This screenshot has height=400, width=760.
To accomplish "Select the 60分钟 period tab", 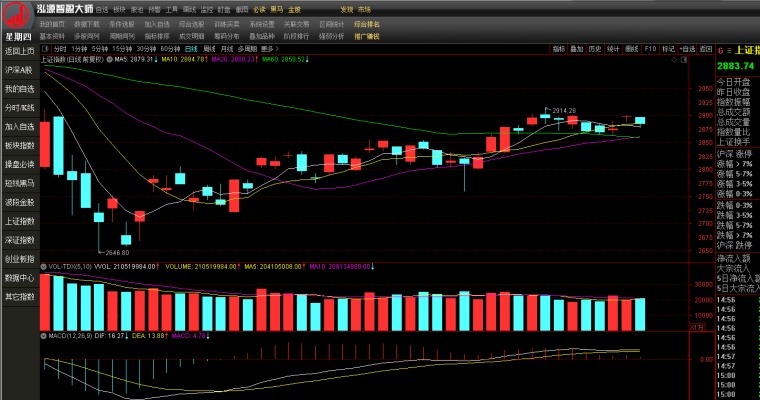I will pos(170,49).
